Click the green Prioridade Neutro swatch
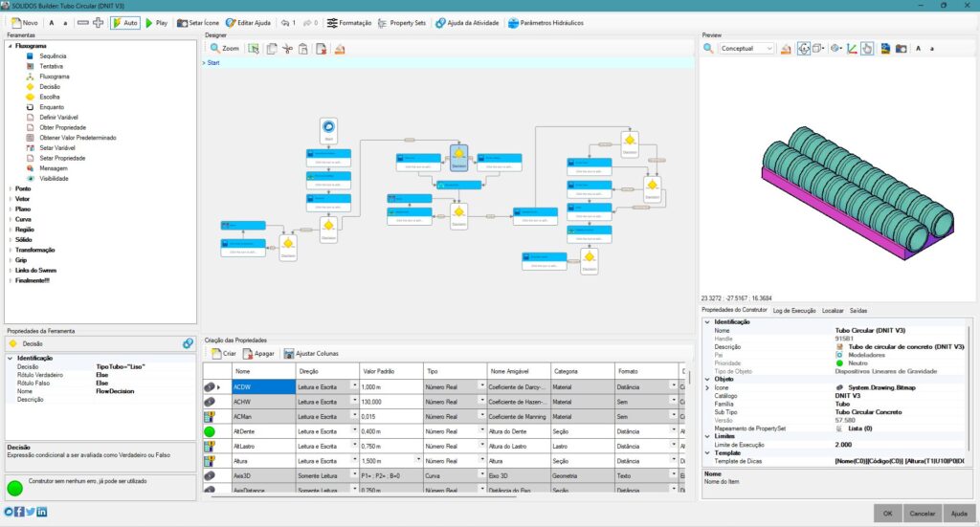The width and height of the screenshot is (980, 527). [x=839, y=362]
